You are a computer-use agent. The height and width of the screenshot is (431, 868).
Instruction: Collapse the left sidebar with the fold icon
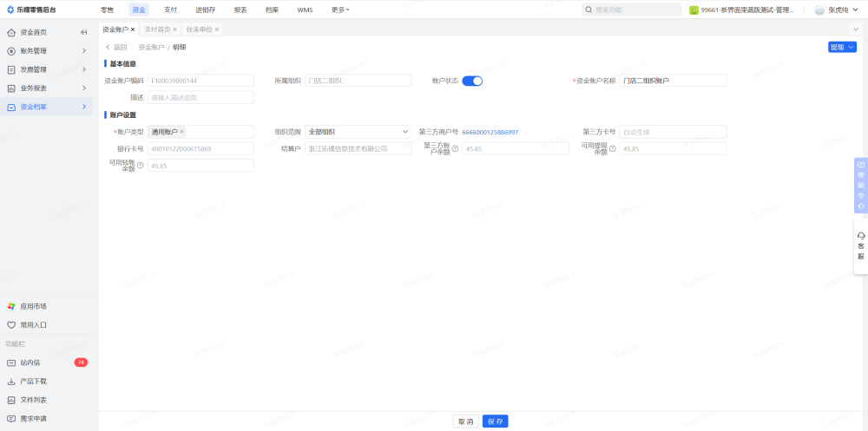(84, 32)
